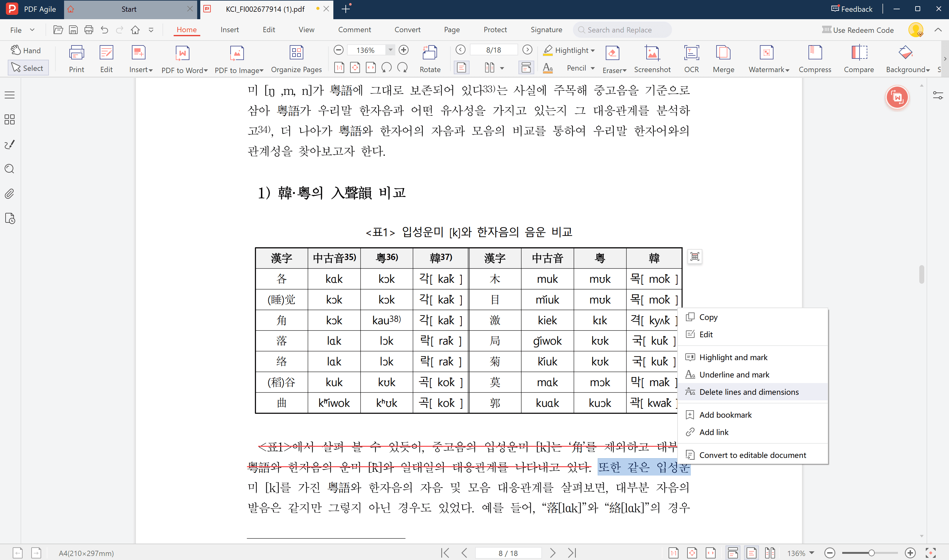Go to previous page in ribbon
The image size is (949, 560).
click(460, 50)
